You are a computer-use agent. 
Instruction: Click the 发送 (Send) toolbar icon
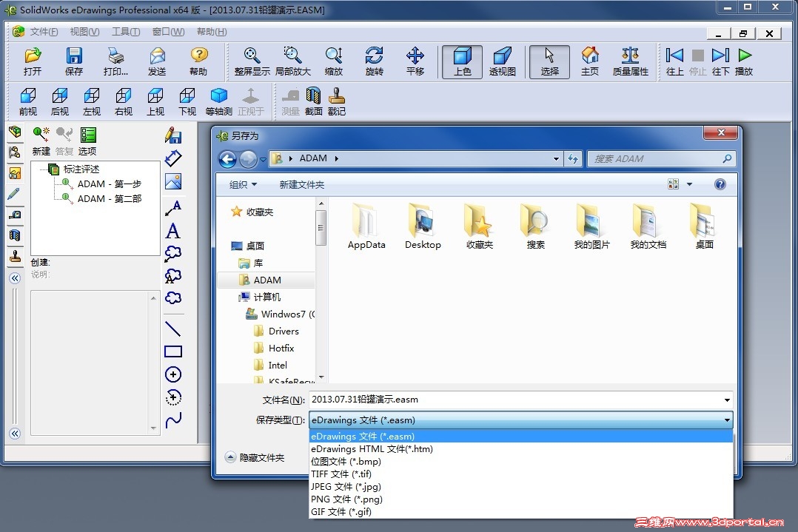pyautogui.click(x=157, y=61)
